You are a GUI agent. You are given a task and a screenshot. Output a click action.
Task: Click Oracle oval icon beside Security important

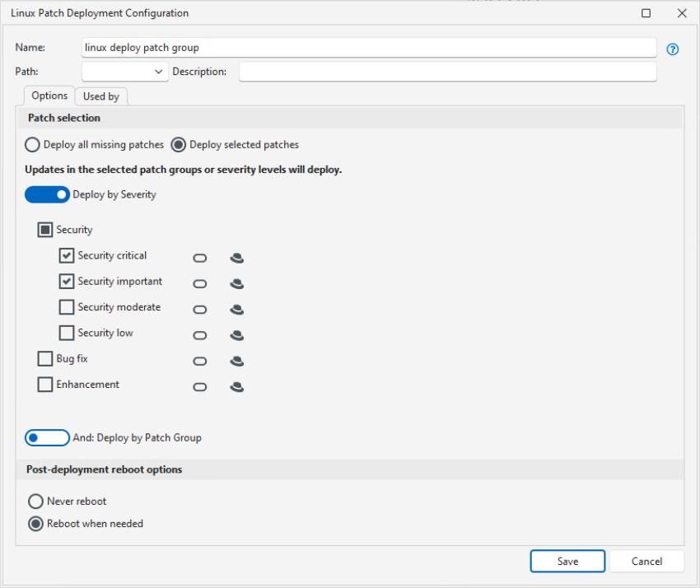click(x=199, y=284)
